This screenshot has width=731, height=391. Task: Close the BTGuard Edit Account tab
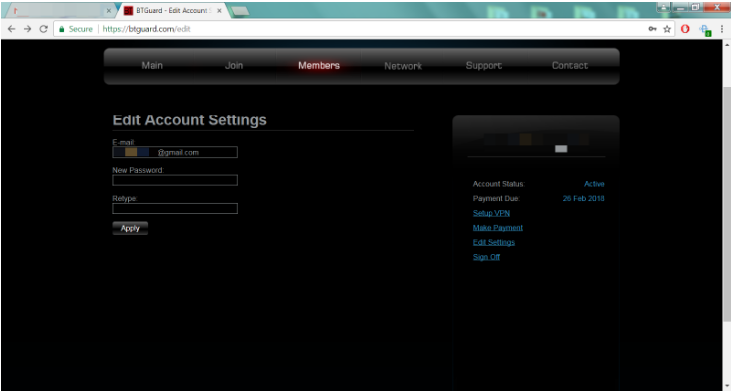point(219,10)
